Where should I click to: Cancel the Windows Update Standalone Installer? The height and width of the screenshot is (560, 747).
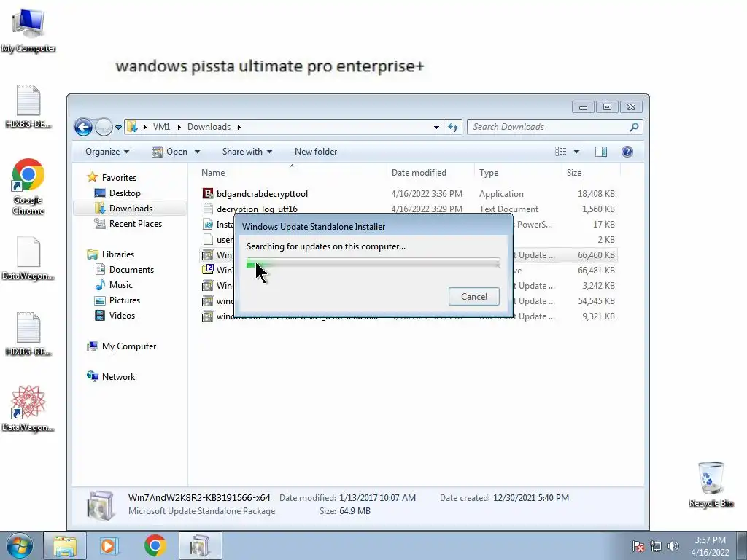(x=474, y=296)
